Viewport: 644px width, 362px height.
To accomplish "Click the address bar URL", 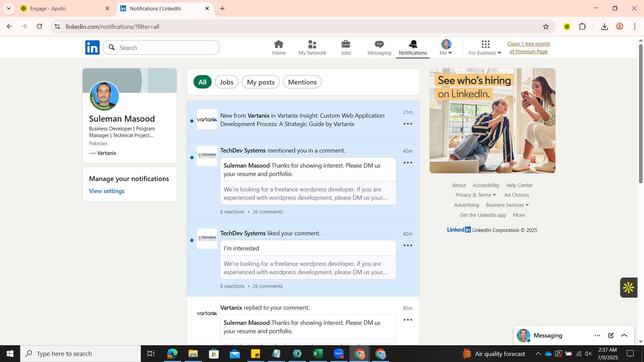I will [113, 26].
